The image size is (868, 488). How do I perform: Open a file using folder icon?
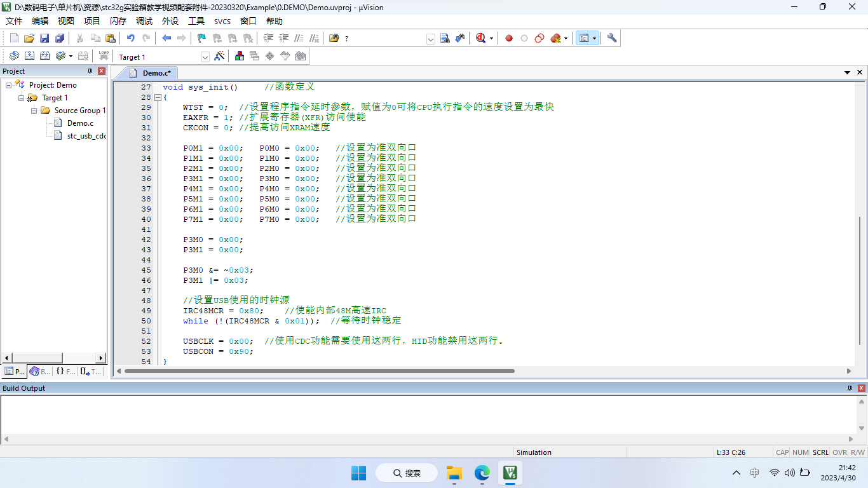click(29, 38)
